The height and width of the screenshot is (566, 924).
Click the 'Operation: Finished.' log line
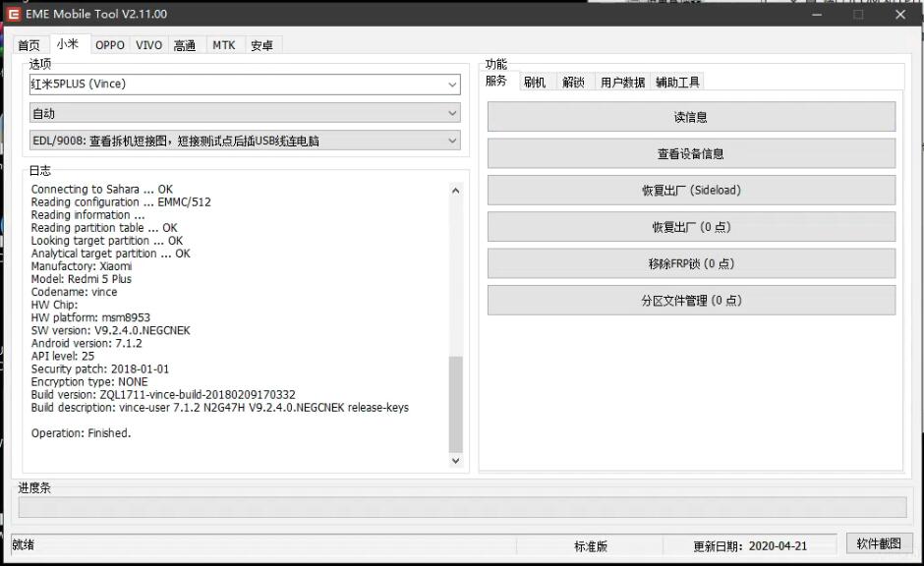(82, 433)
